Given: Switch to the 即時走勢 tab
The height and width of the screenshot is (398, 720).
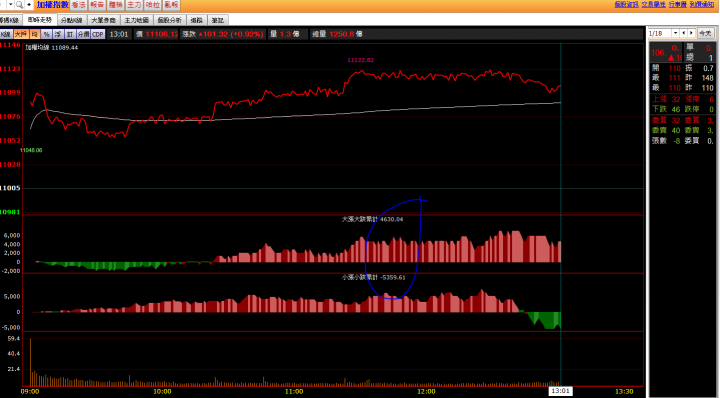Looking at the screenshot, I should [40, 20].
